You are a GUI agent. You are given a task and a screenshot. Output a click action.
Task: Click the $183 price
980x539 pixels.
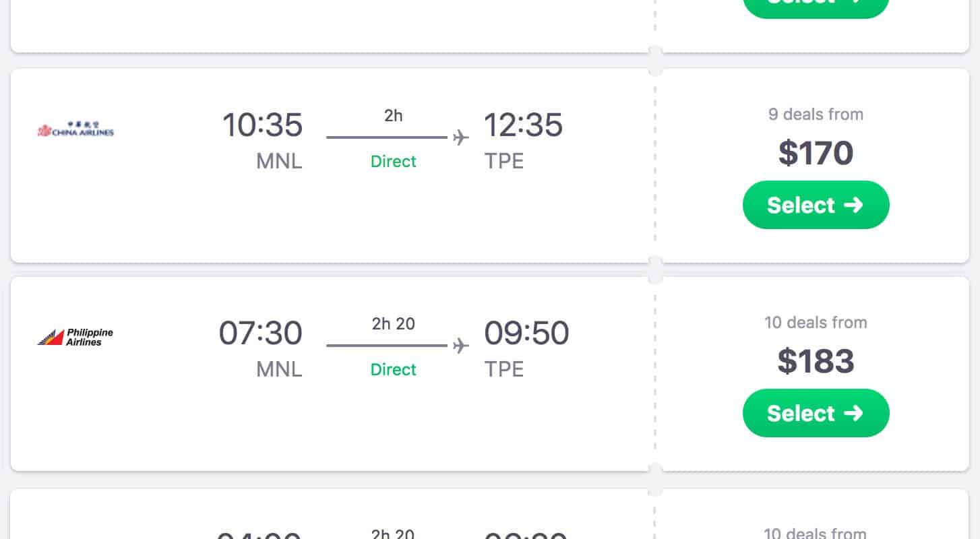tap(816, 361)
